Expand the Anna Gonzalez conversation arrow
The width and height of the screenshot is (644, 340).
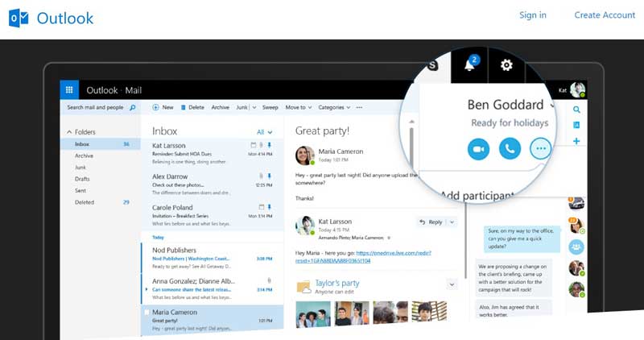(147, 289)
